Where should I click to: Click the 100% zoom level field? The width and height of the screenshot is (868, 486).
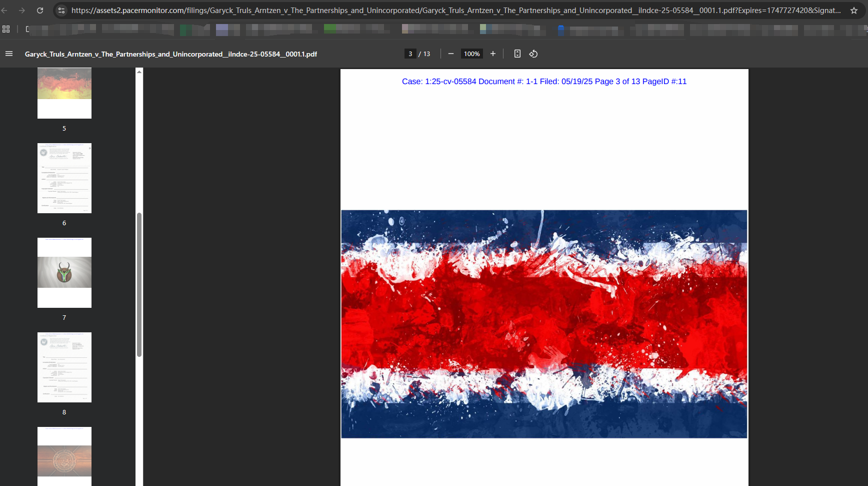coord(471,54)
